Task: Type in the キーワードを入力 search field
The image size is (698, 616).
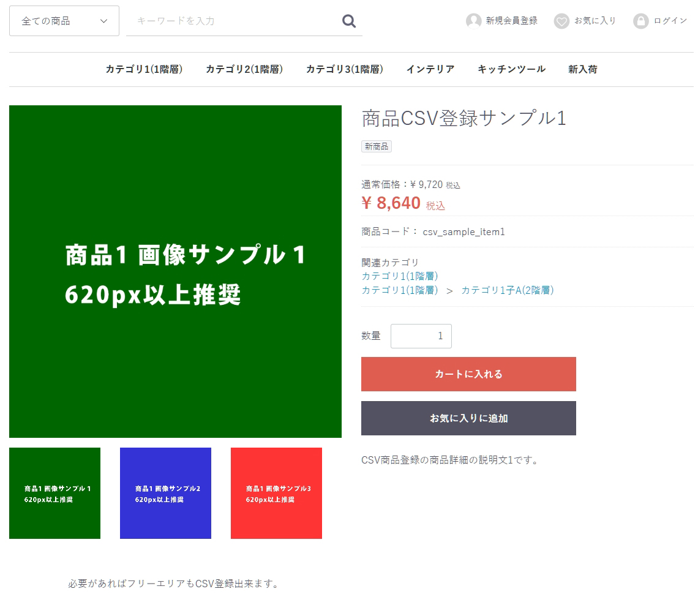Action: [x=233, y=21]
